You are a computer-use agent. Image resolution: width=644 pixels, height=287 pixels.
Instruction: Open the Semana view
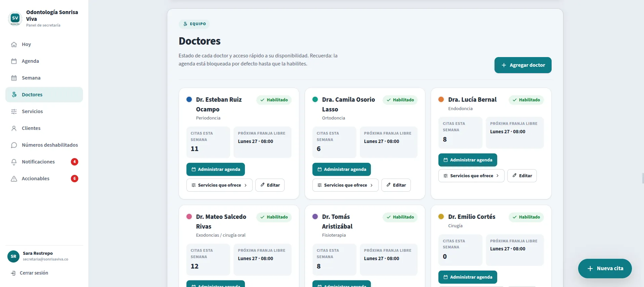(44, 78)
